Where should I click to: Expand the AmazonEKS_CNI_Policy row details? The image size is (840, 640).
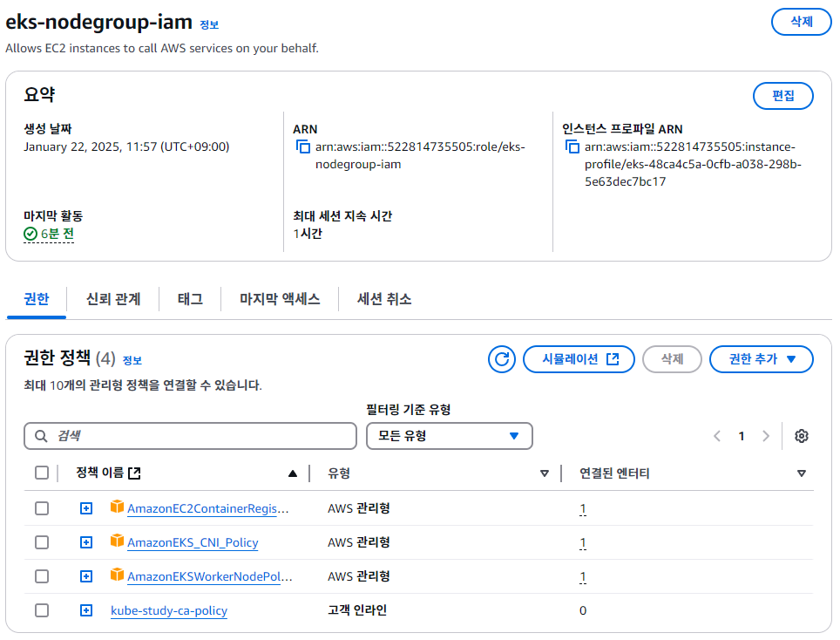[x=86, y=542]
